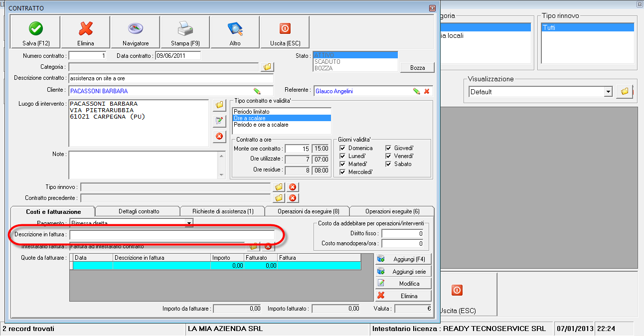
Task: Open the Richieste di assistenza (1) tab
Action: 223,211
